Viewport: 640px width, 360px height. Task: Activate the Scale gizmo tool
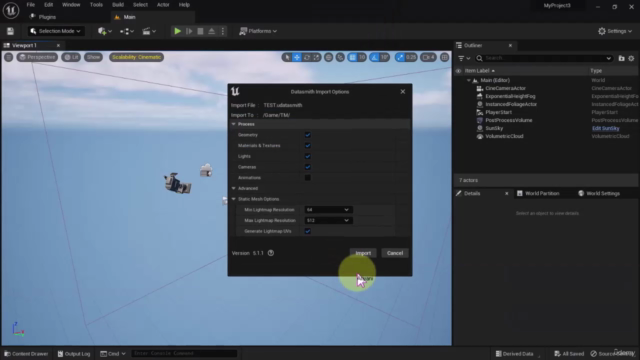pos(316,58)
